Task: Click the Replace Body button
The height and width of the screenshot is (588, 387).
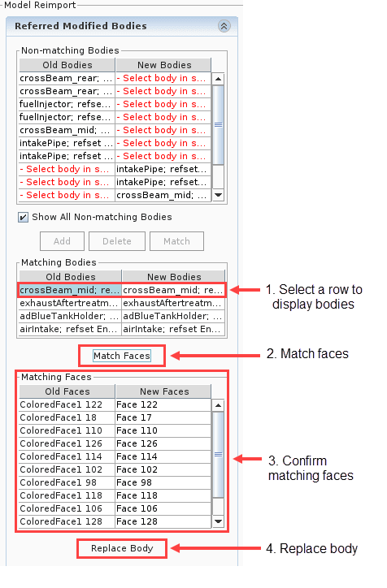Action: pos(122,549)
